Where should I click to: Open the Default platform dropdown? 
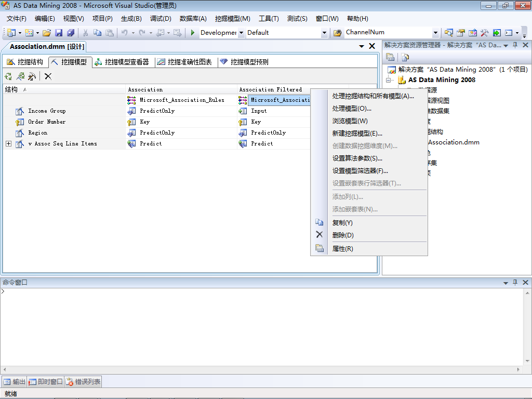click(324, 33)
